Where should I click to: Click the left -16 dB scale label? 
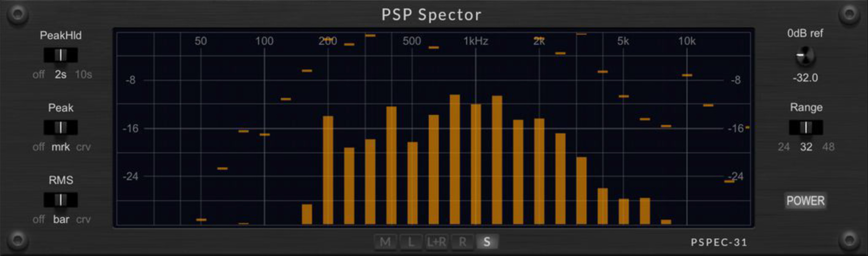[x=130, y=128]
